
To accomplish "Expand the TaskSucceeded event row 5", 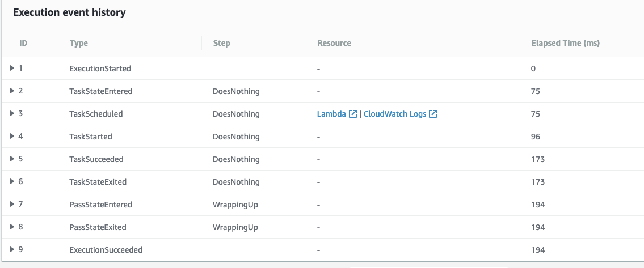I will click(12, 159).
